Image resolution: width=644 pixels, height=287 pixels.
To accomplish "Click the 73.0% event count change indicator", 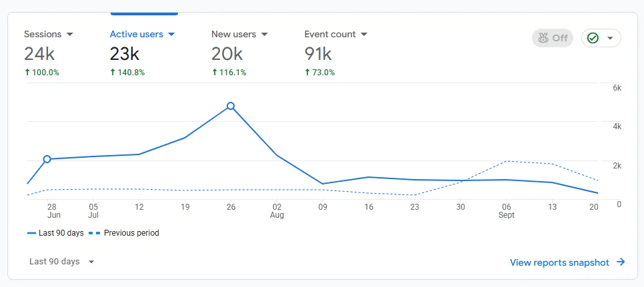I will click(319, 73).
